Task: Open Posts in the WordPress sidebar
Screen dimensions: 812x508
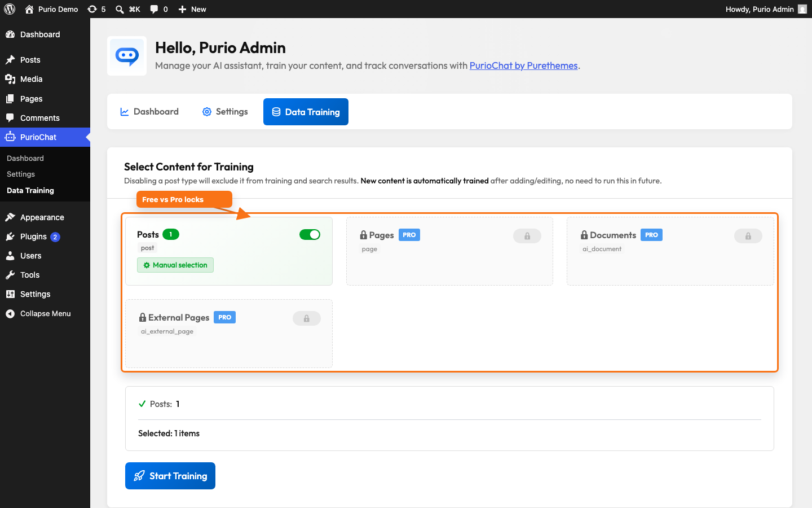Action: tap(45, 60)
